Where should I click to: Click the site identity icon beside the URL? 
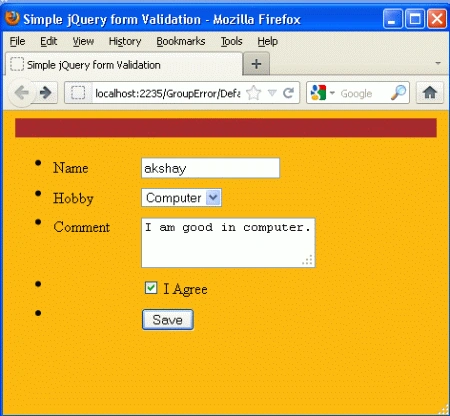(x=78, y=93)
